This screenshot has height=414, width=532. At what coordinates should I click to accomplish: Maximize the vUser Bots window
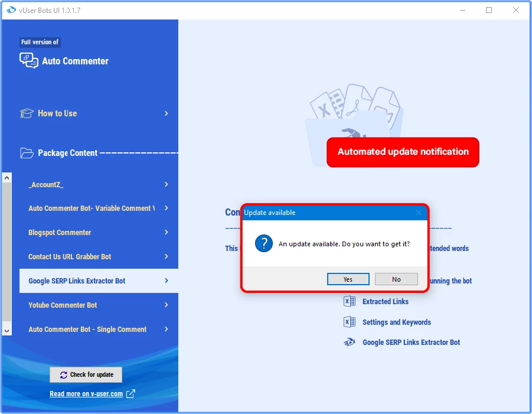489,10
